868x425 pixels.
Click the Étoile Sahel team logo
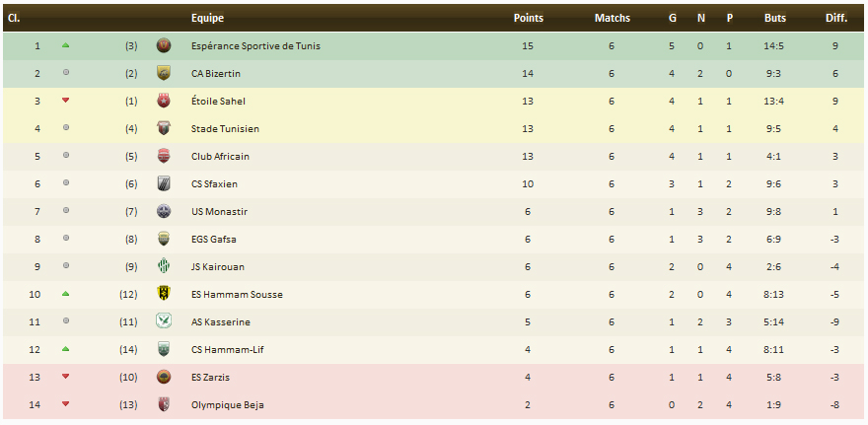tap(164, 101)
